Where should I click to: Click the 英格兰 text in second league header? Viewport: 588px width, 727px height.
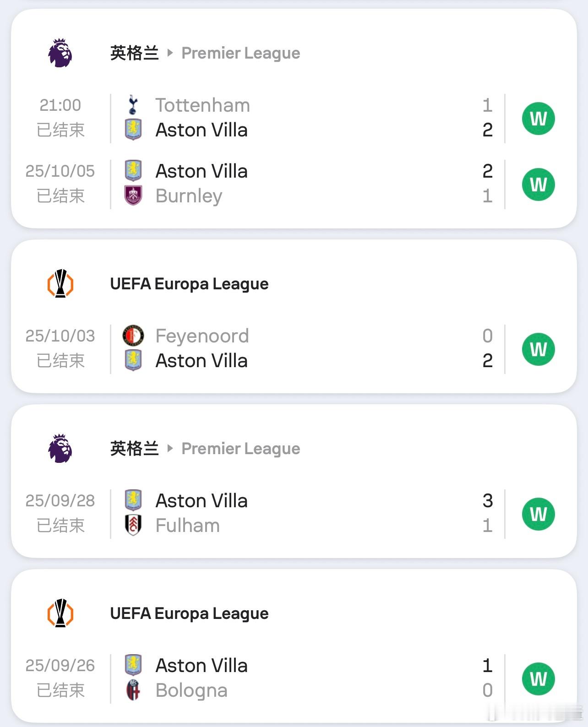point(134,449)
